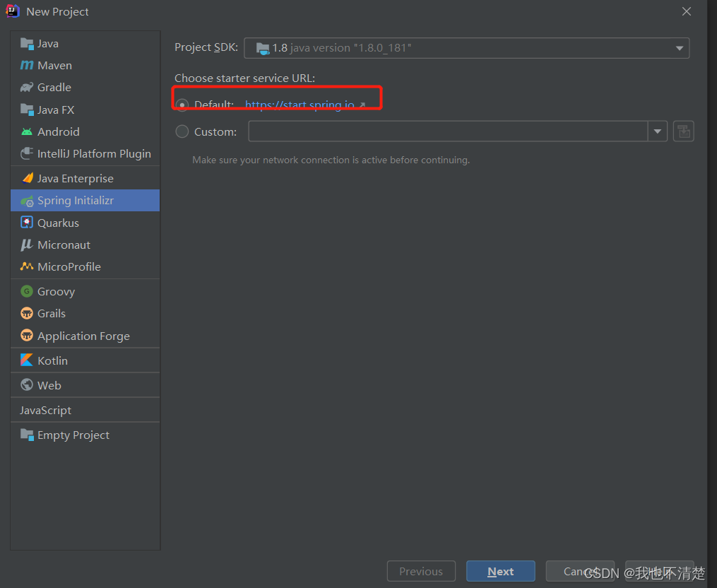The width and height of the screenshot is (717, 588).
Task: Click the IntelliJ Platform Plugin icon
Action: (x=27, y=153)
